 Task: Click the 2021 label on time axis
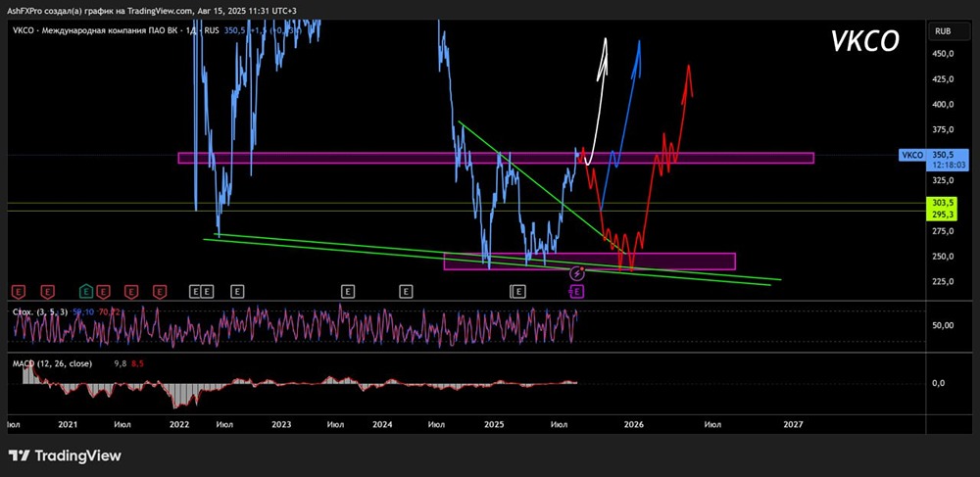pos(67,424)
